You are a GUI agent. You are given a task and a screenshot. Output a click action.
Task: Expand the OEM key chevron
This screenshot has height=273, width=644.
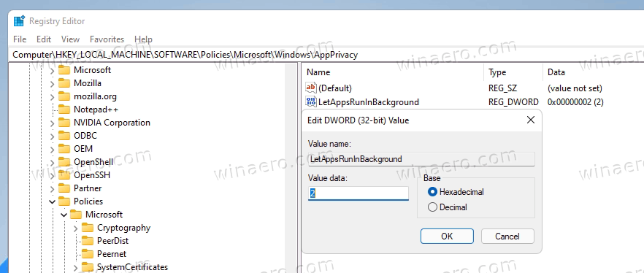pos(52,150)
